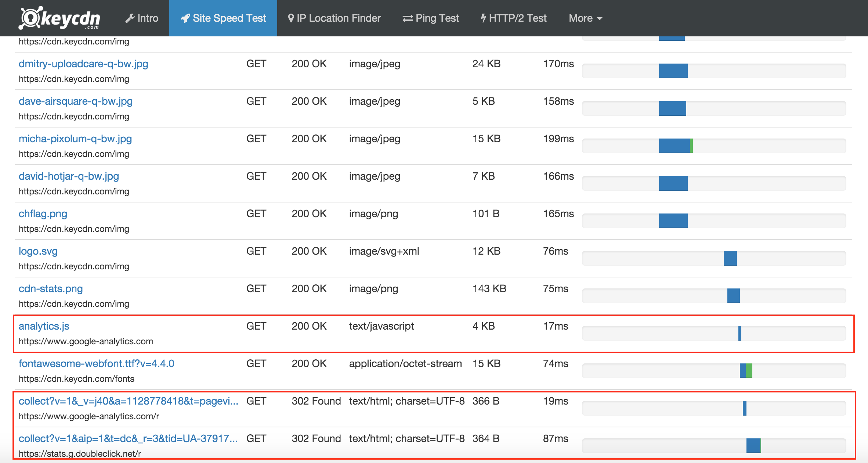The image size is (868, 463).
Task: Open the HTTP/2 Test tab
Action: tap(514, 18)
